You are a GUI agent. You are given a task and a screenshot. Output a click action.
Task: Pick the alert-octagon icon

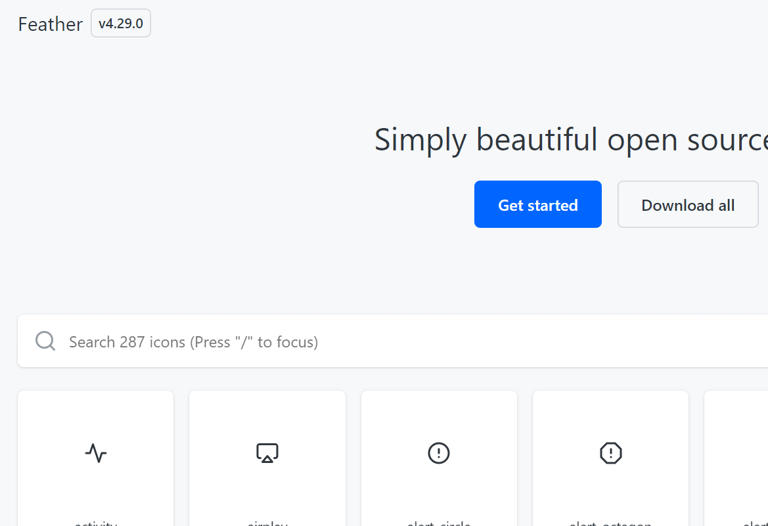point(611,453)
